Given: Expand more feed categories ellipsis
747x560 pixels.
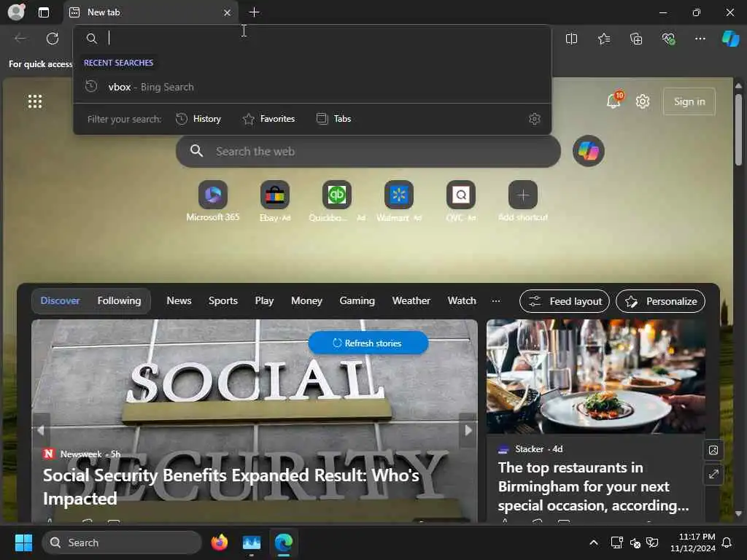Looking at the screenshot, I should (x=496, y=301).
